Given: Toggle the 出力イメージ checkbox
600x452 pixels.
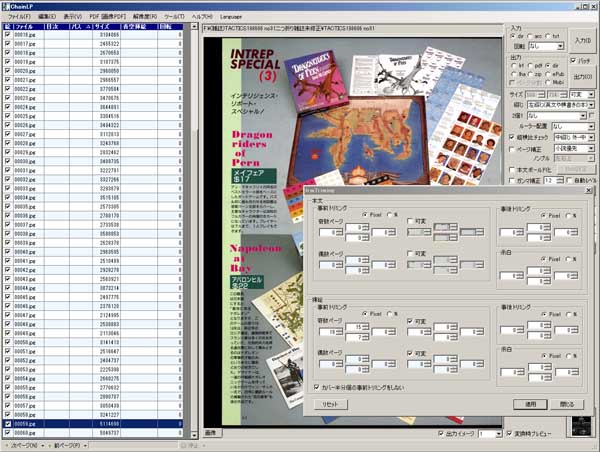Looking at the screenshot, I should (x=441, y=434).
